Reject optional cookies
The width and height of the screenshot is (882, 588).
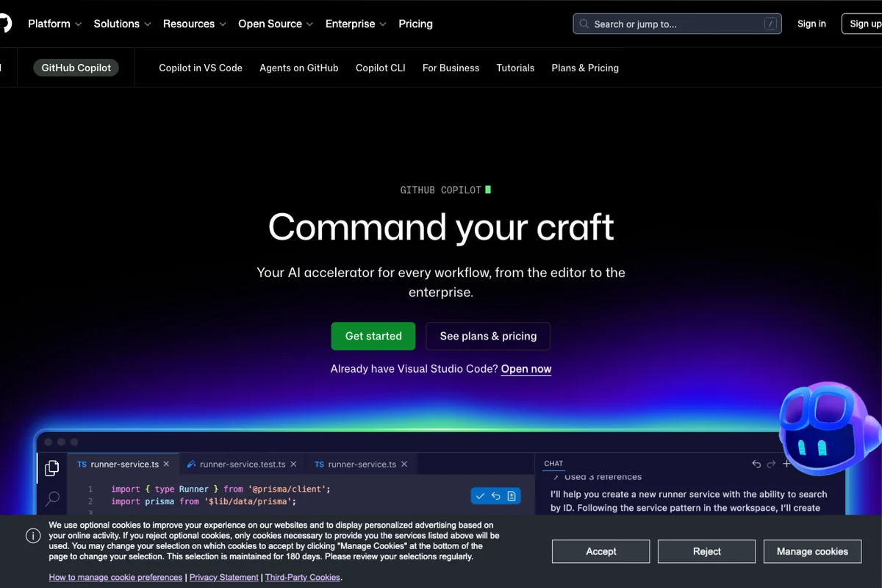click(706, 551)
